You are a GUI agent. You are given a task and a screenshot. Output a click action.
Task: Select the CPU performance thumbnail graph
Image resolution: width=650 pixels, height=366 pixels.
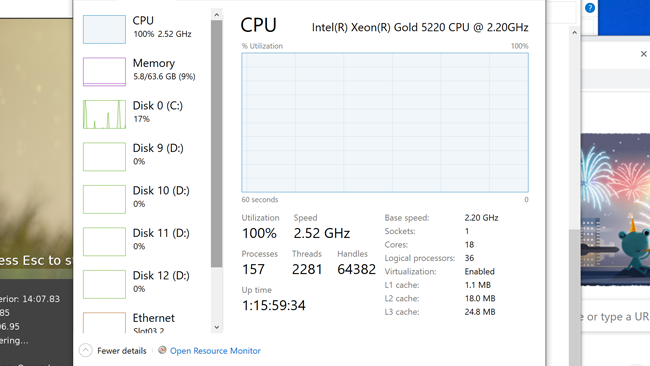104,29
